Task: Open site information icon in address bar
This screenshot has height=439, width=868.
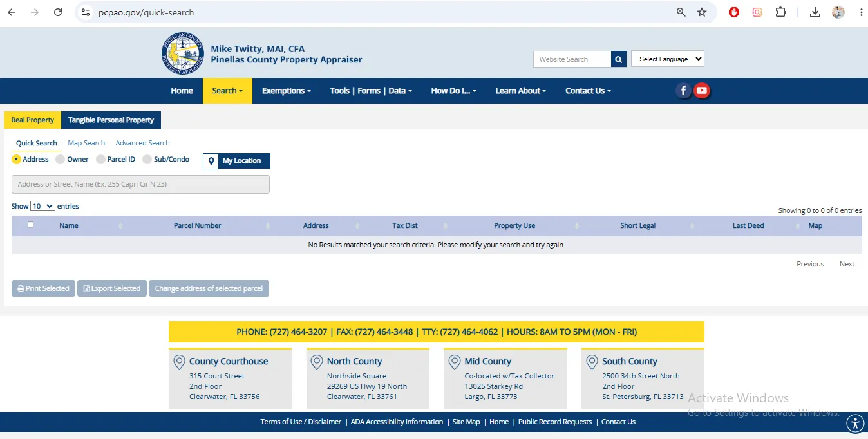Action: pyautogui.click(x=86, y=12)
